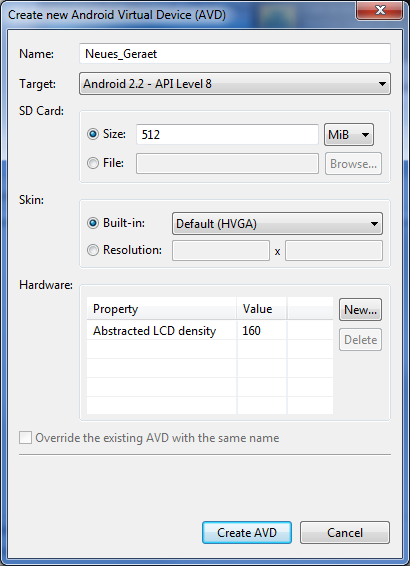This screenshot has height=566, width=410.
Task: Click the resolution width input field
Action: (221, 251)
